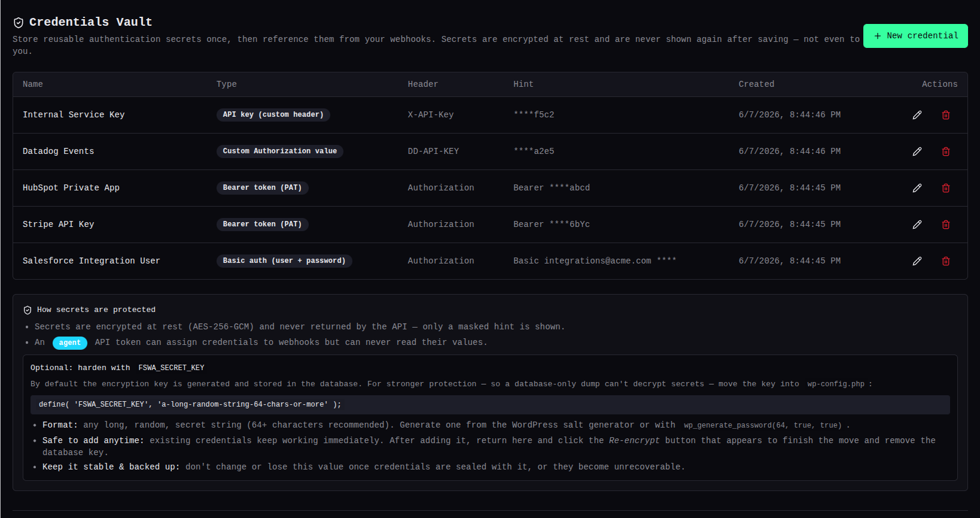Select the Salesforce Integration User name
980x518 pixels.
(x=92, y=261)
